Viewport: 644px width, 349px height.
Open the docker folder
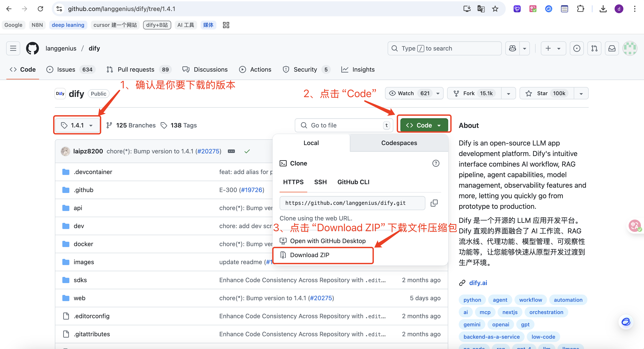click(83, 244)
